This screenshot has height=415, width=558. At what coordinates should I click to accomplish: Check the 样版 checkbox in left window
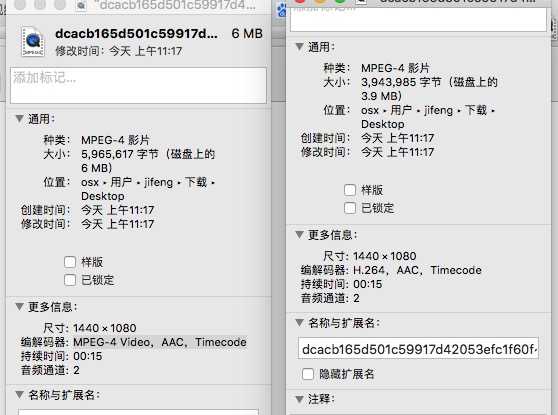point(70,262)
